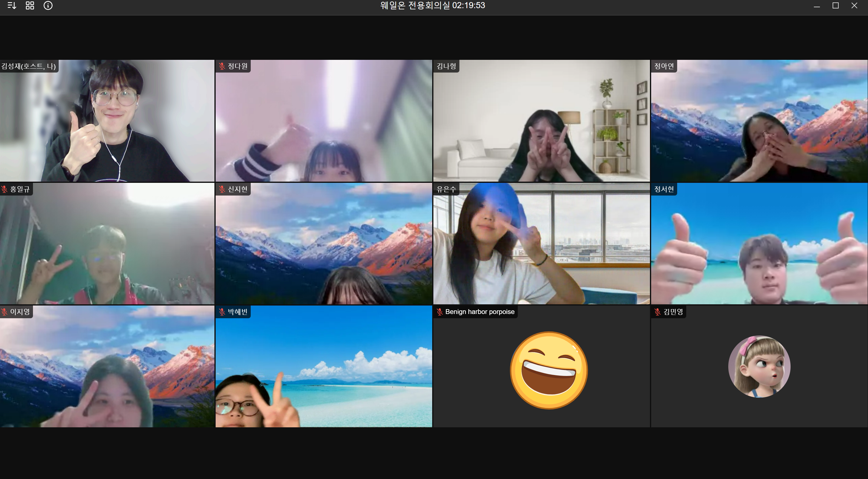Select 신지현's video tile
Viewport: 868px width, 479px height.
(324, 244)
